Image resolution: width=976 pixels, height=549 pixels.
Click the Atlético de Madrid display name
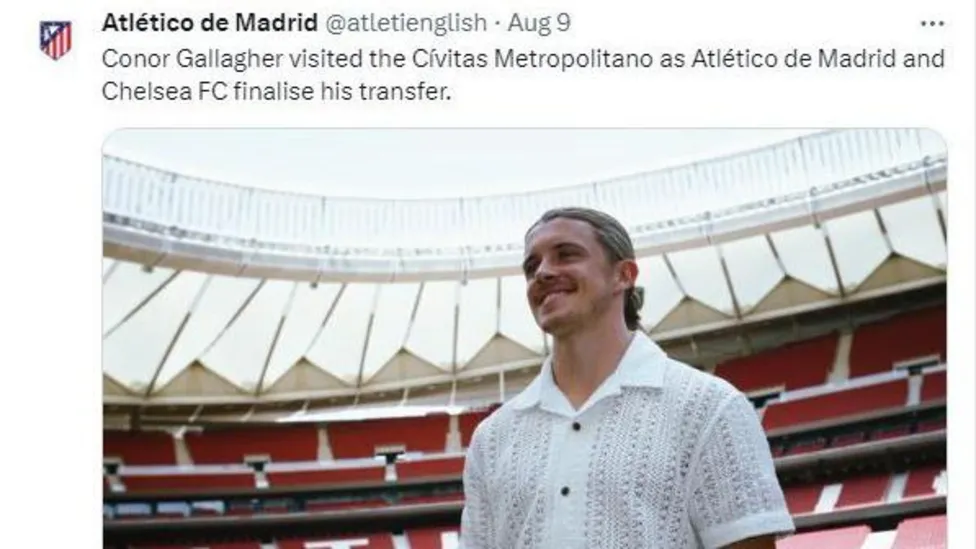[x=210, y=23]
